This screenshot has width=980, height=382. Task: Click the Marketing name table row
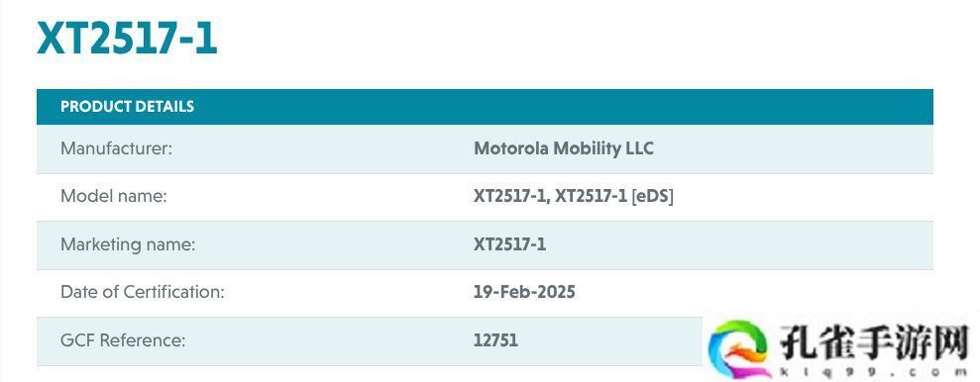pos(485,244)
